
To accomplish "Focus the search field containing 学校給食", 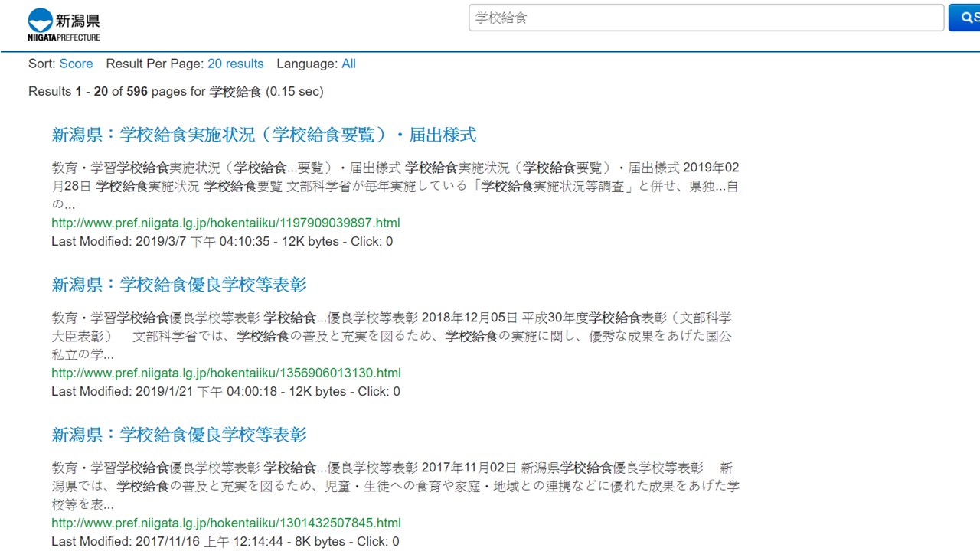I will point(706,18).
